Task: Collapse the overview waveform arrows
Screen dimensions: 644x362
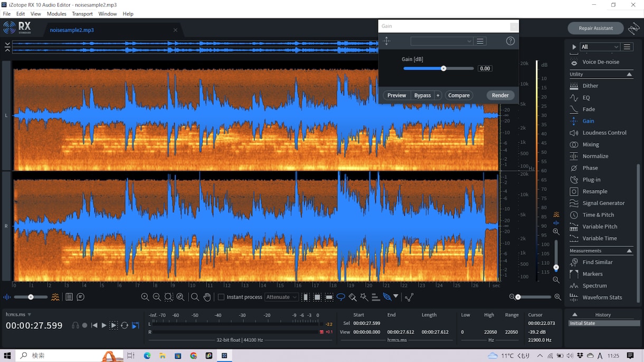Action: point(7,47)
